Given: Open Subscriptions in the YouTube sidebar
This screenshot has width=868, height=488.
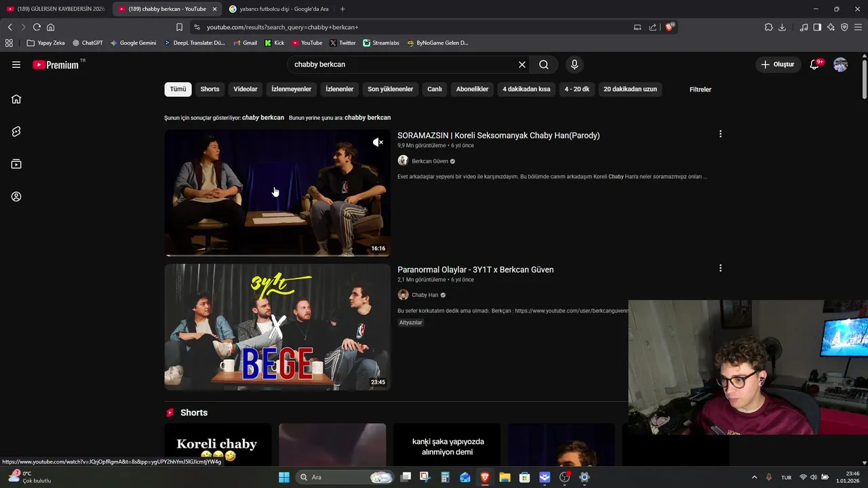Looking at the screenshot, I should pos(16,164).
